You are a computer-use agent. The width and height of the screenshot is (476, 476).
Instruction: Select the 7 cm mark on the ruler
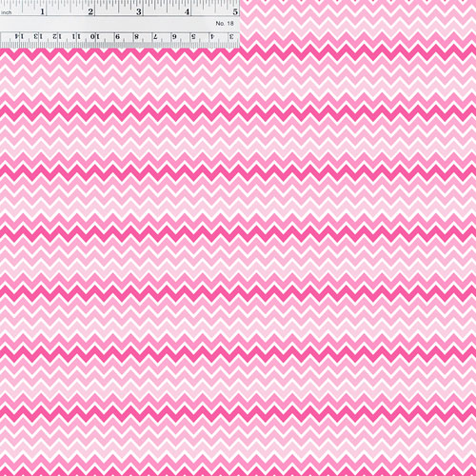click(x=155, y=37)
